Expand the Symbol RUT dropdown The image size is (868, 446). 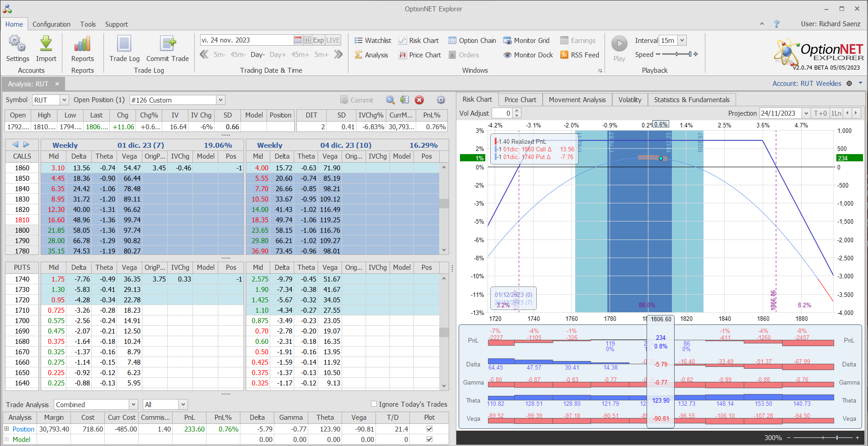(x=64, y=100)
